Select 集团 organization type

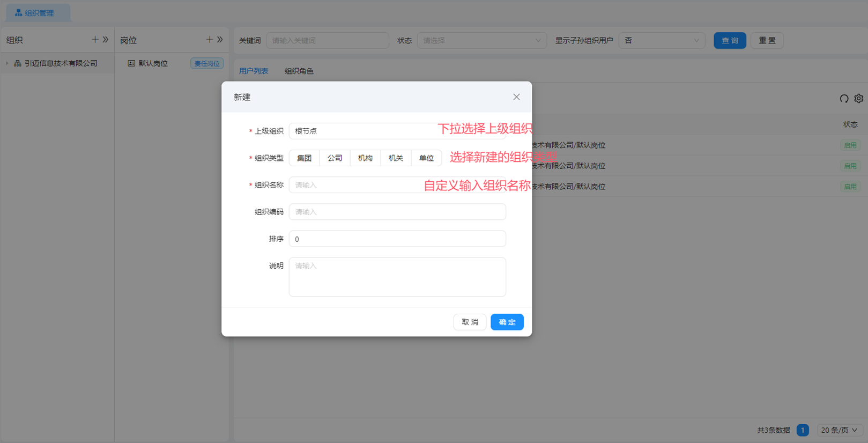coord(304,158)
